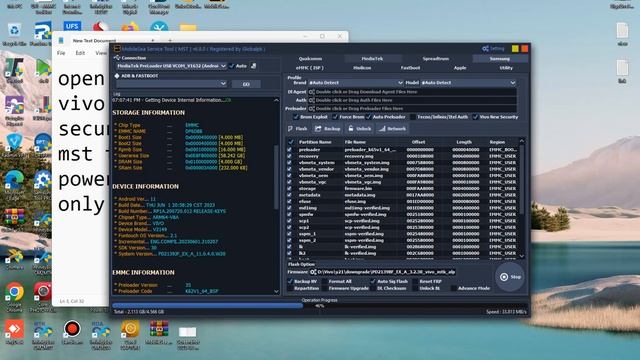Switch to the MediaTek tab
The width and height of the screenshot is (640, 360).
[372, 59]
